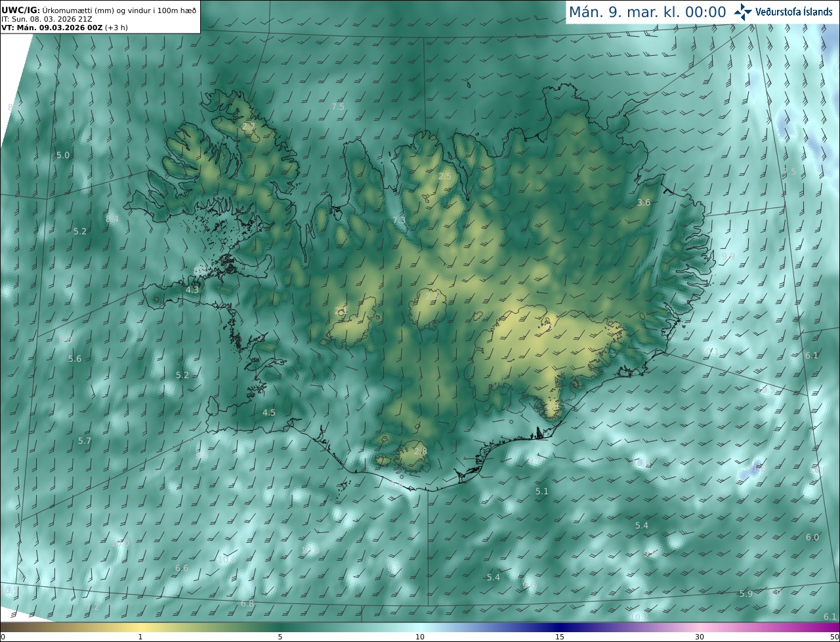Click the 5.9 value on the map

tap(746, 594)
